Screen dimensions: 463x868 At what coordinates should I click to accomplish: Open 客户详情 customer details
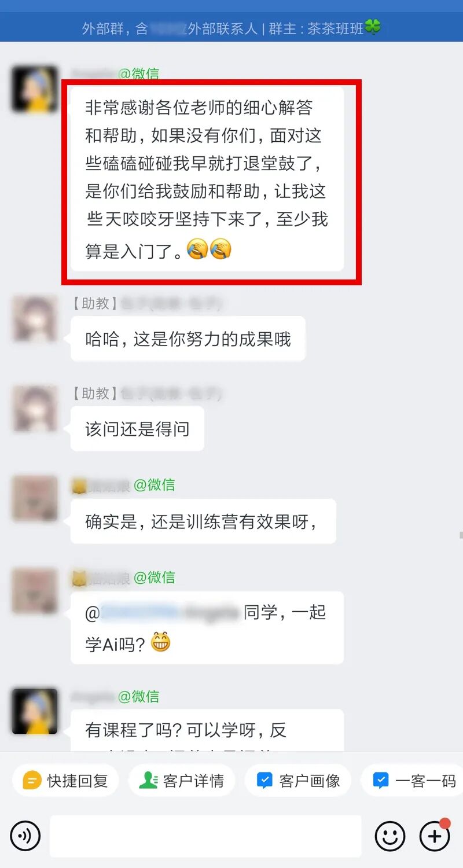coord(182,781)
